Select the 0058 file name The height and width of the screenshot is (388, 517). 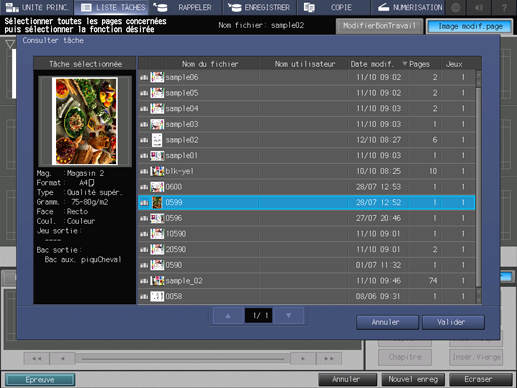coord(174,297)
